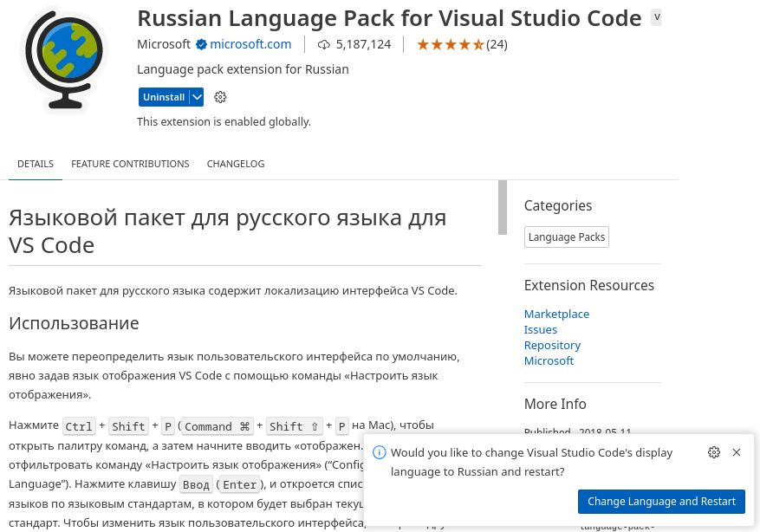Select the Language Packs category tag
This screenshot has width=760, height=532.
pos(567,237)
